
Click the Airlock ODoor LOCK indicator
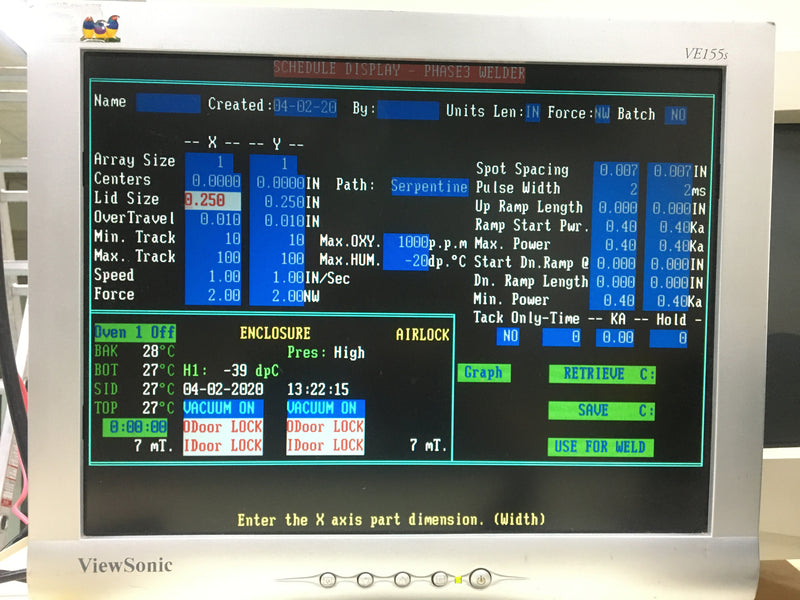point(326,427)
